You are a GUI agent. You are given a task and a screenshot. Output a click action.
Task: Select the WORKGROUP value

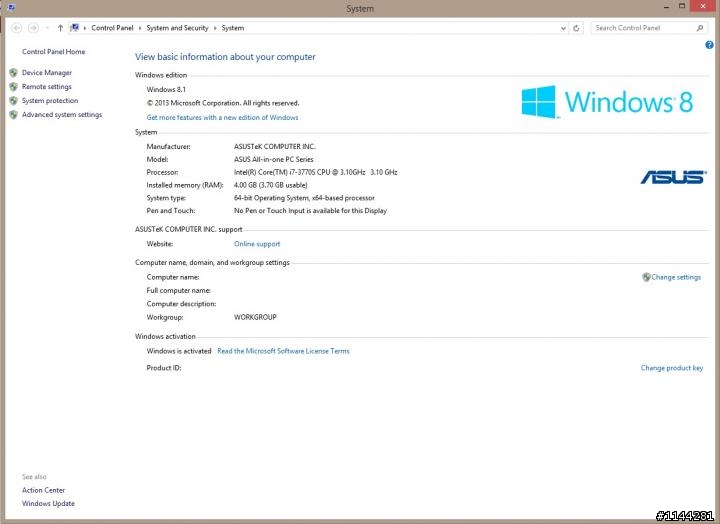255,317
